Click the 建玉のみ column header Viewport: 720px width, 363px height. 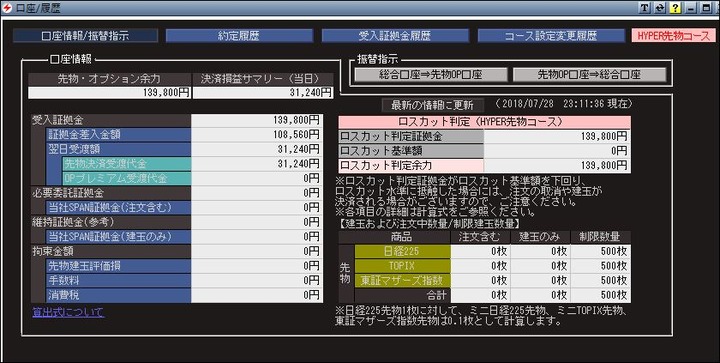(540, 237)
